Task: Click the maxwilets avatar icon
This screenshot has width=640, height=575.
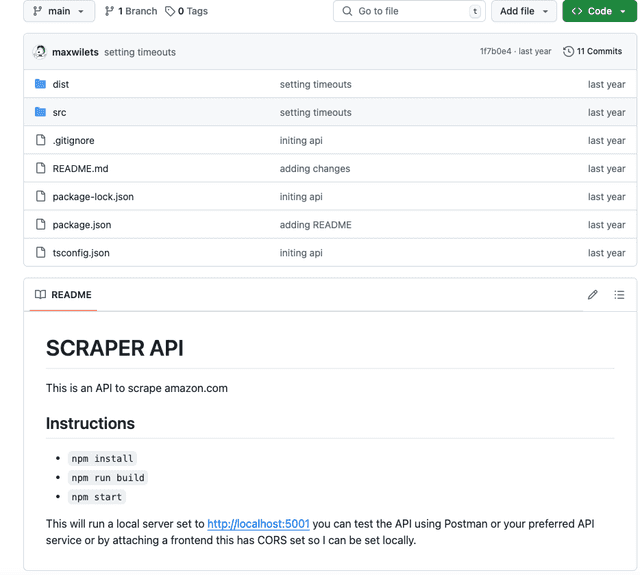Action: tap(40, 52)
